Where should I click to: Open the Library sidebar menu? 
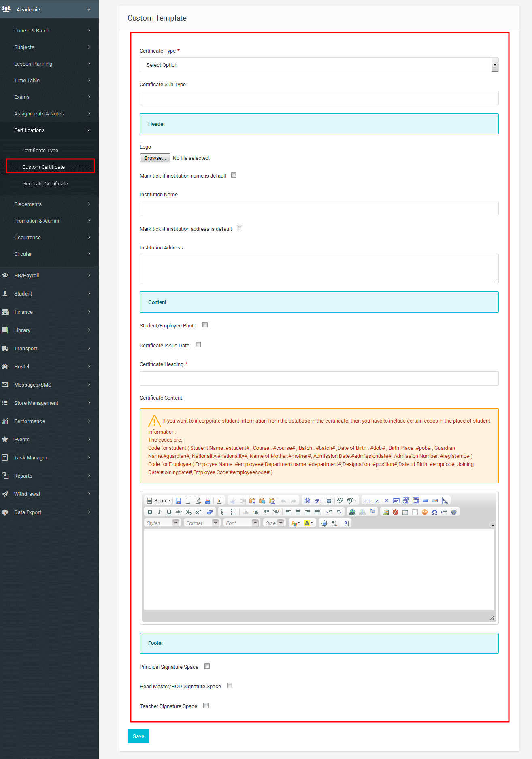point(49,330)
